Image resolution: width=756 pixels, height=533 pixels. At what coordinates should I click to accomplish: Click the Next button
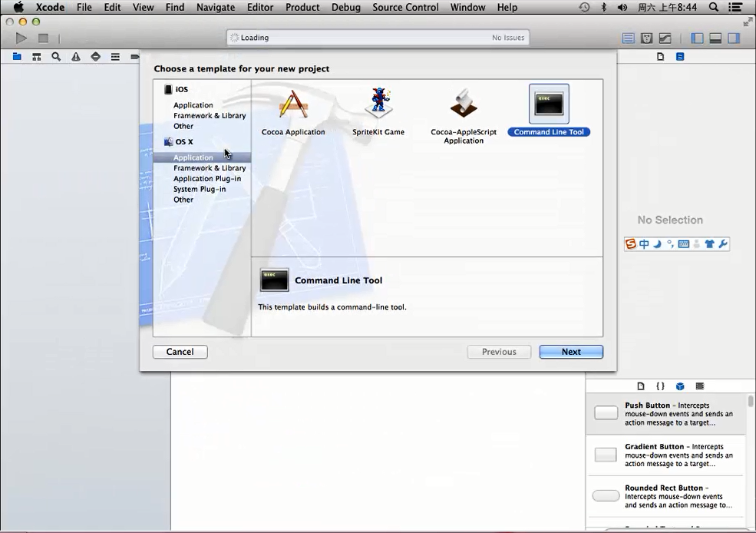pos(571,352)
